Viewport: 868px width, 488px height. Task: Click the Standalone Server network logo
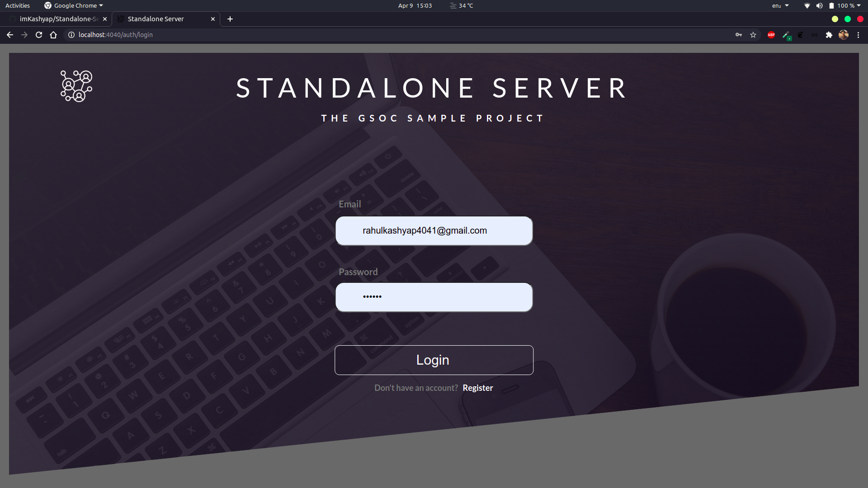point(76,86)
